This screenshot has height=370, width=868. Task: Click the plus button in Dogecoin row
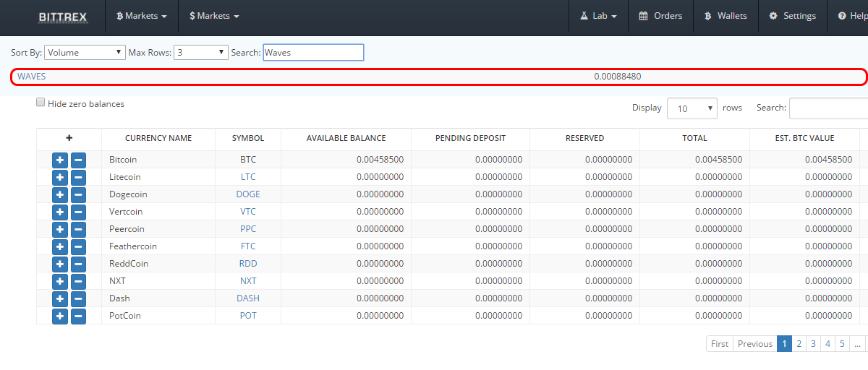coord(60,194)
